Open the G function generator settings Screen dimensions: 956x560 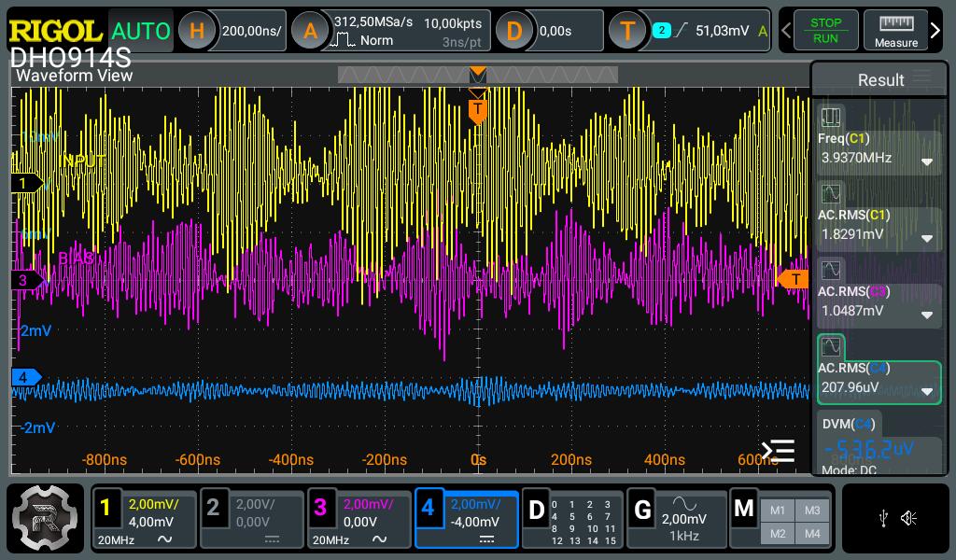642,509
